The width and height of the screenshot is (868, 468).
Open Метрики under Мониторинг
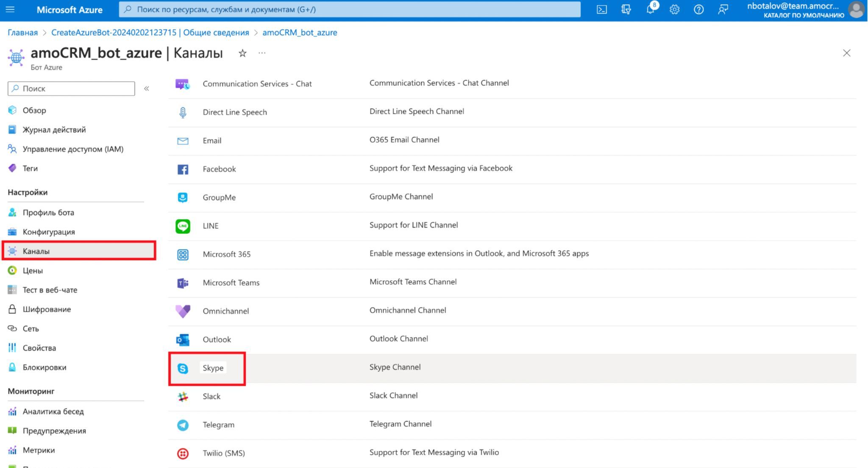pyautogui.click(x=39, y=450)
